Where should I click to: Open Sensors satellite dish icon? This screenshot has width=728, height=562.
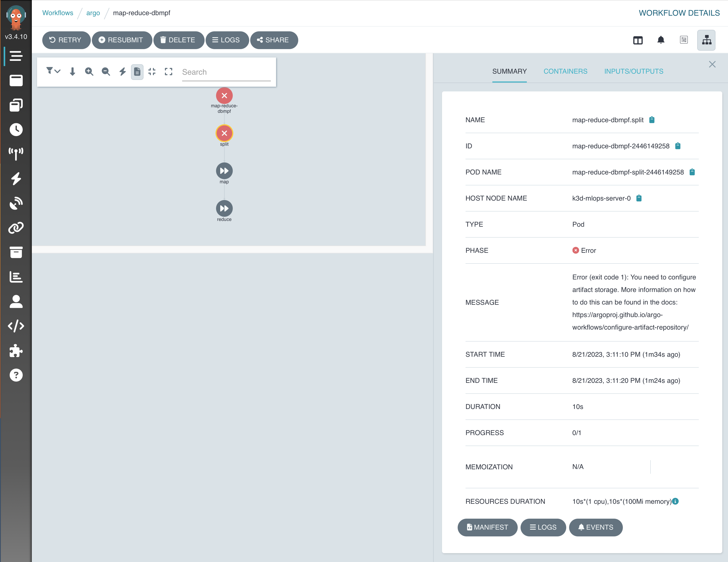pos(16,203)
